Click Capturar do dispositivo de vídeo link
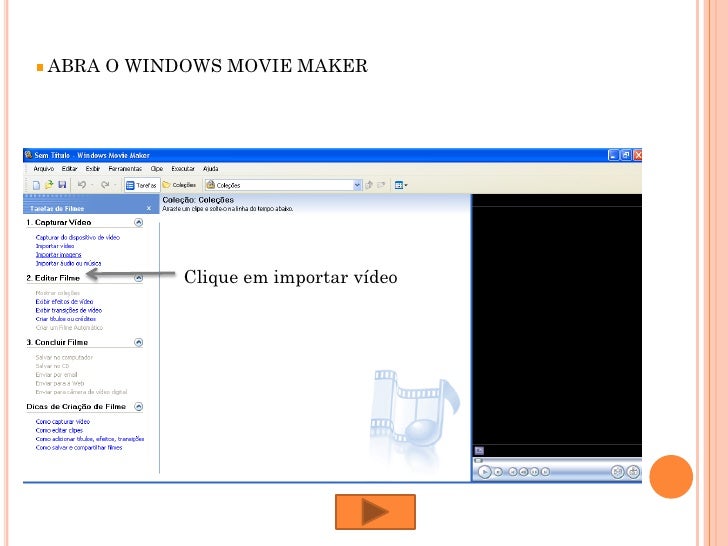 78,237
